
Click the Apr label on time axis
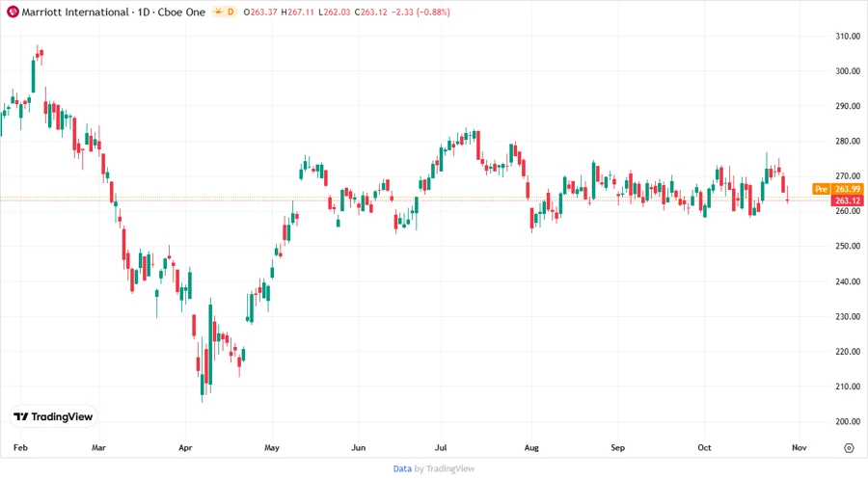[x=185, y=447]
